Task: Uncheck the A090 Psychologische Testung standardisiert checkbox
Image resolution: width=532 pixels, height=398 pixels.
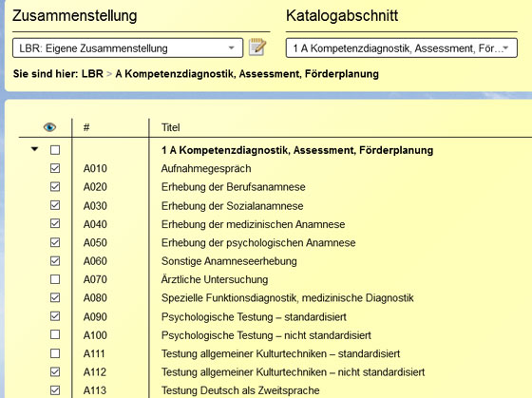Action: [55, 316]
